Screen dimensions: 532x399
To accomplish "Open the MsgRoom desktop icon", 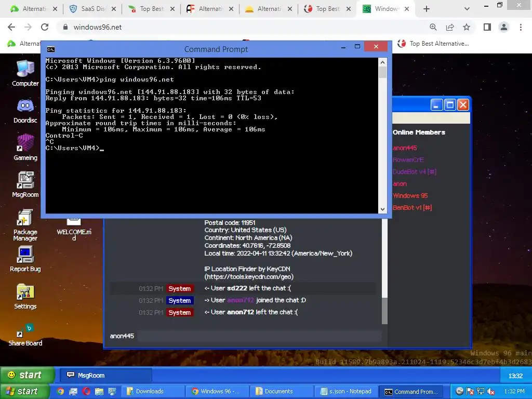I will pos(25,184).
